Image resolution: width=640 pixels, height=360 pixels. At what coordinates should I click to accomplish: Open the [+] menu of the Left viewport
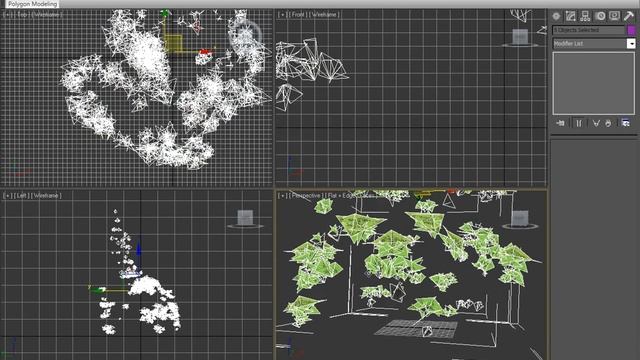tap(7, 196)
